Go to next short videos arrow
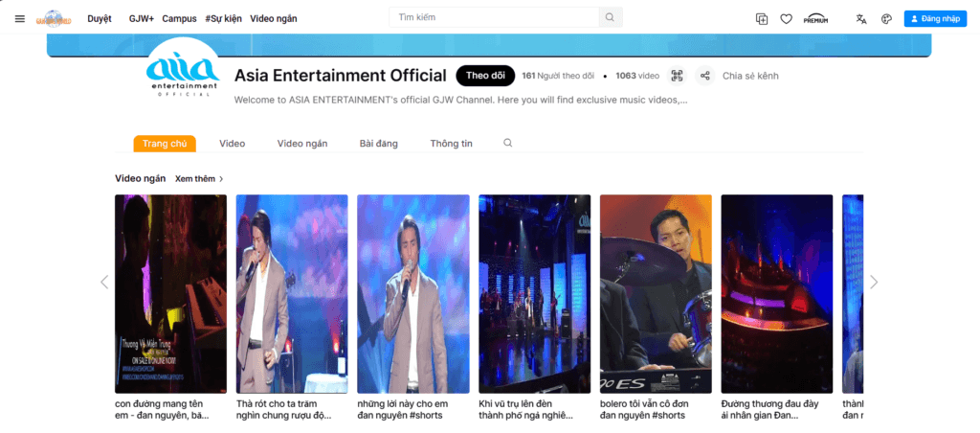Viewport: 980px width, 433px height. click(874, 283)
